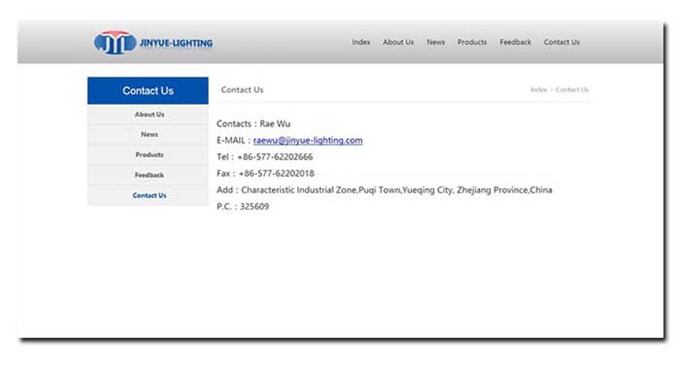Select About Us in the sidebar

[x=148, y=115]
